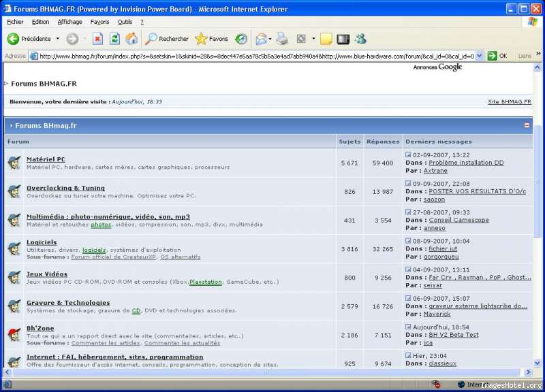The width and height of the screenshot is (545, 392).
Task: Click the vertical scrollbar up arrow
Action: click(x=538, y=67)
